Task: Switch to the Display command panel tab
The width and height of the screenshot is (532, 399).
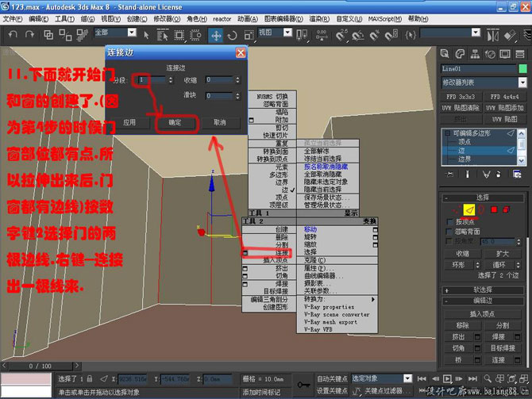Action: [x=505, y=54]
